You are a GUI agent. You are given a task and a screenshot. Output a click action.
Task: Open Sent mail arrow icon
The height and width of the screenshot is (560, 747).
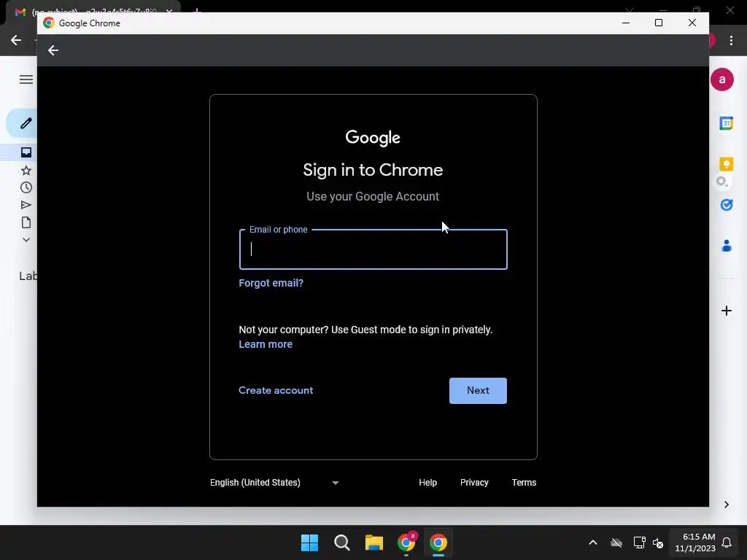click(x=26, y=205)
